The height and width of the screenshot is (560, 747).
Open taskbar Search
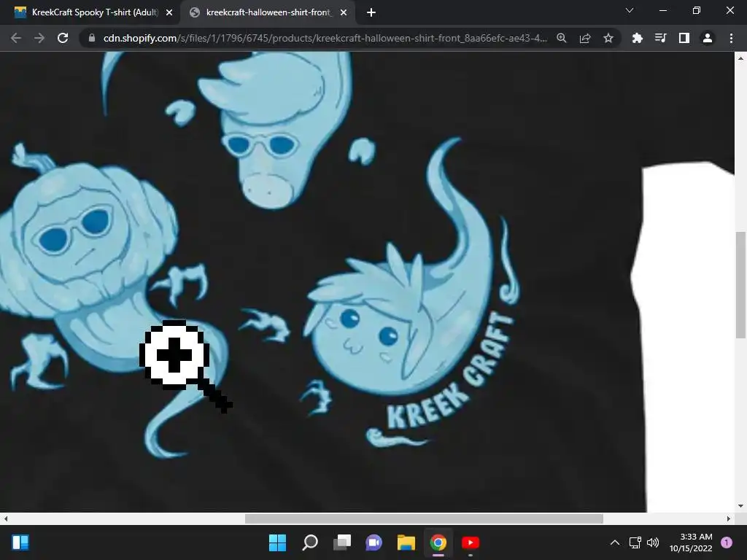click(x=309, y=542)
